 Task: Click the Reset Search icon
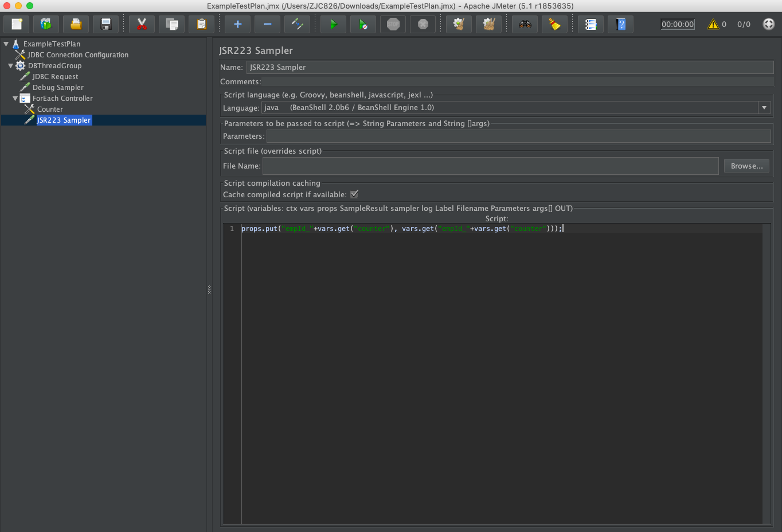[555, 24]
